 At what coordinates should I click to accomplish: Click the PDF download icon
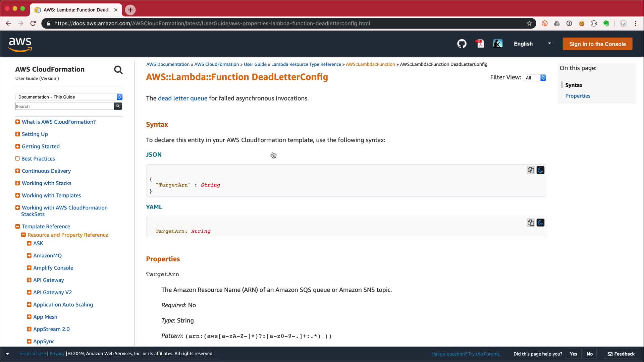click(x=480, y=44)
